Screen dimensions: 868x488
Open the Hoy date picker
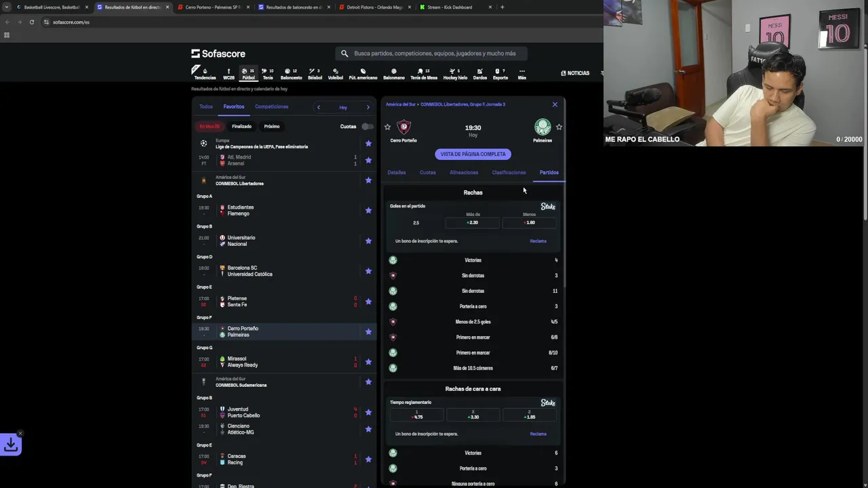(x=343, y=107)
